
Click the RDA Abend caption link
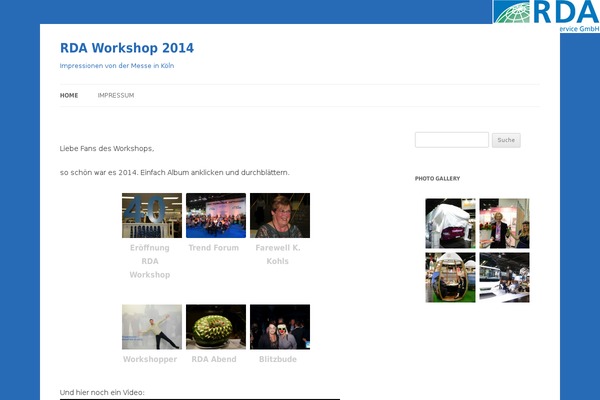pyautogui.click(x=214, y=359)
